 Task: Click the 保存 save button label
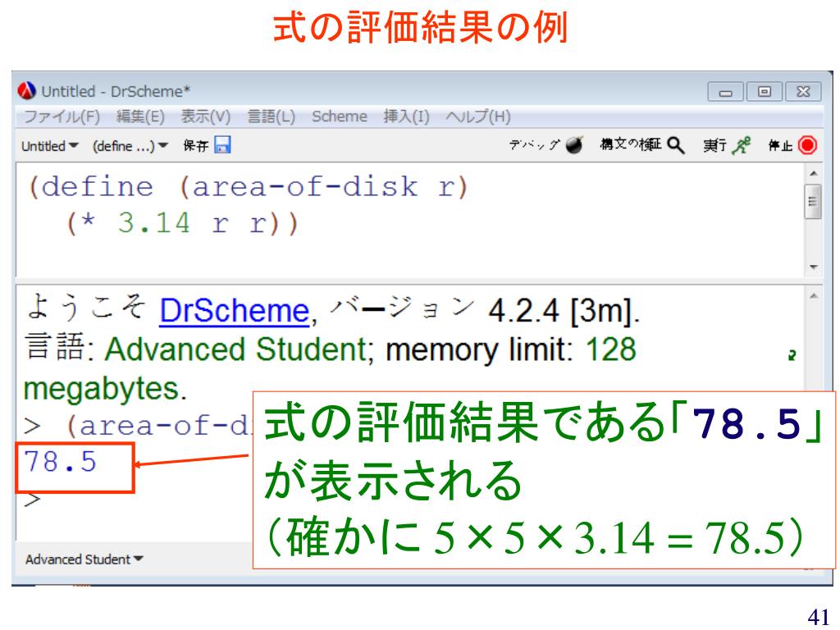coord(195,146)
